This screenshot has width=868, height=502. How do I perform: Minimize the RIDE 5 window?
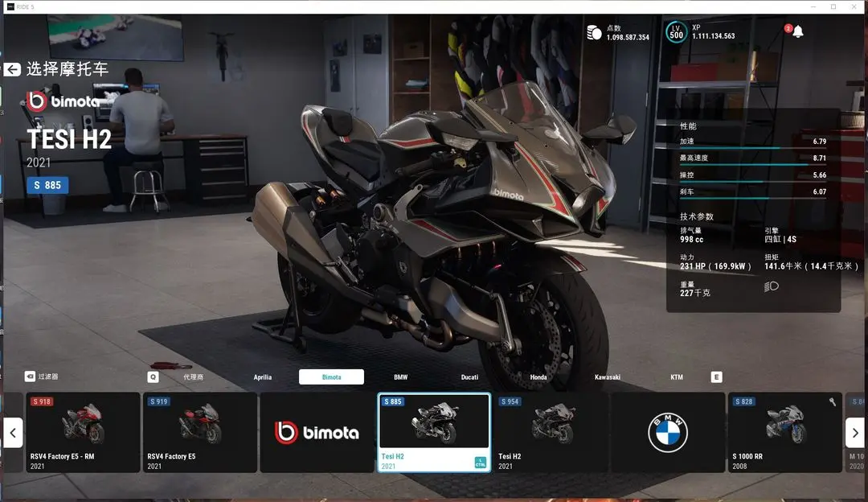pyautogui.click(x=813, y=6)
